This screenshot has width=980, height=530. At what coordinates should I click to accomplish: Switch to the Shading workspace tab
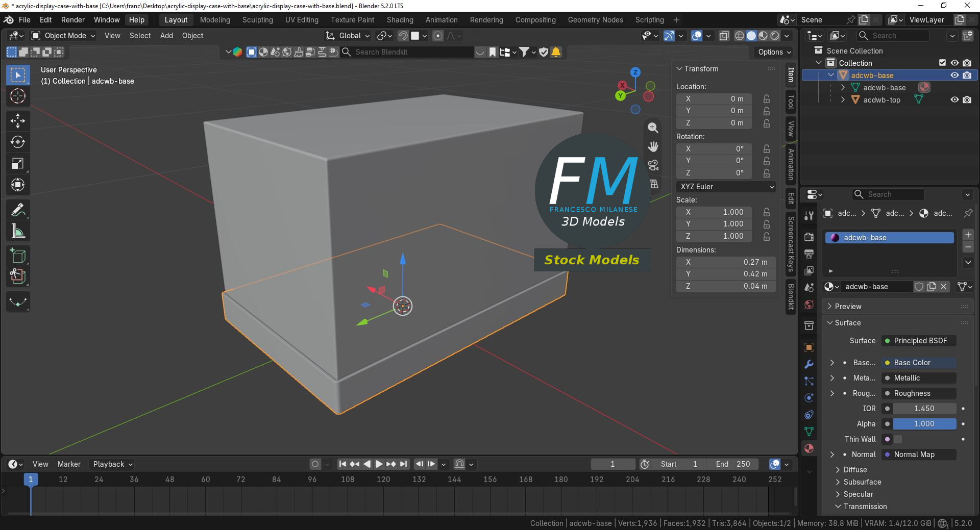coord(400,20)
